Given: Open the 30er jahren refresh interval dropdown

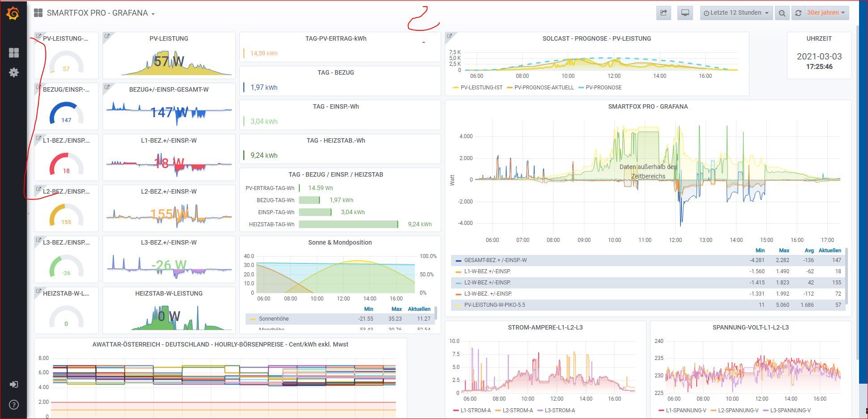Looking at the screenshot, I should tap(826, 13).
